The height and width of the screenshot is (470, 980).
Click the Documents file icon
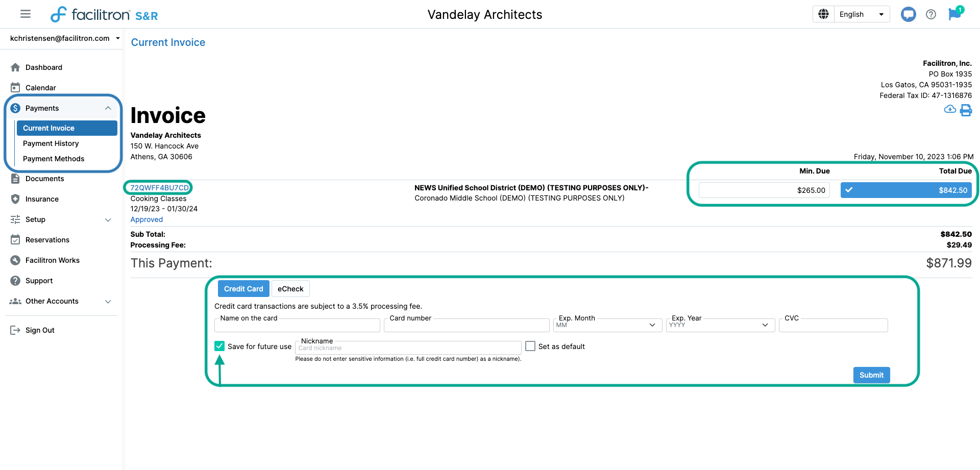(x=15, y=179)
